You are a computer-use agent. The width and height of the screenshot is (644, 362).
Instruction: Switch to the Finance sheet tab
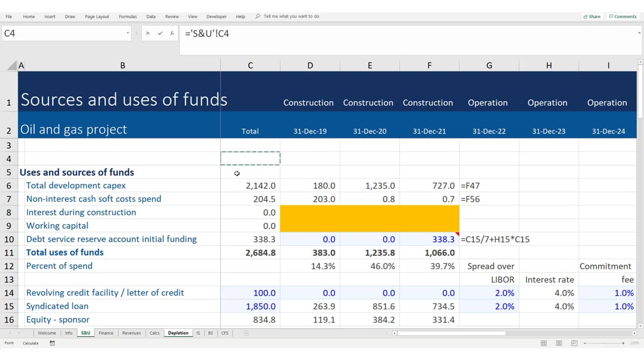106,333
